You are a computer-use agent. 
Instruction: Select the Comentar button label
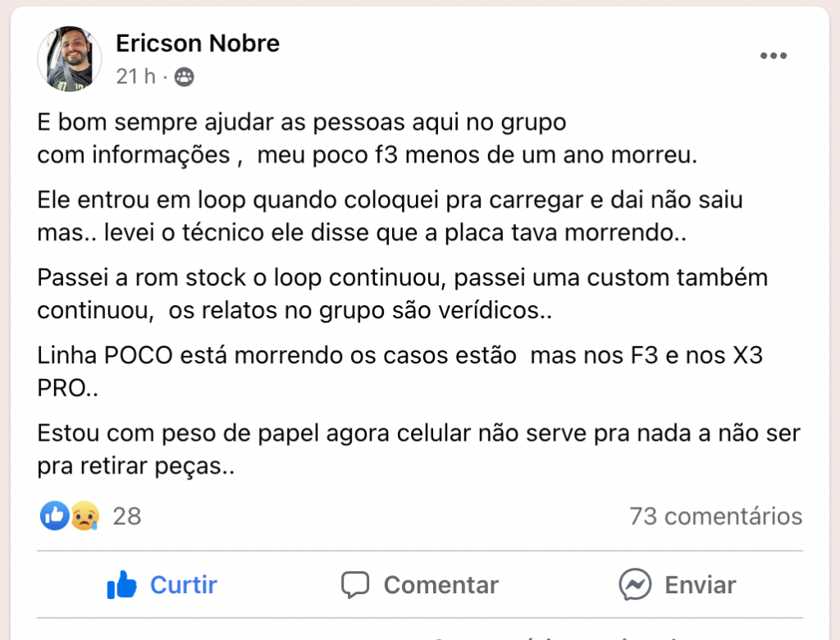click(441, 585)
